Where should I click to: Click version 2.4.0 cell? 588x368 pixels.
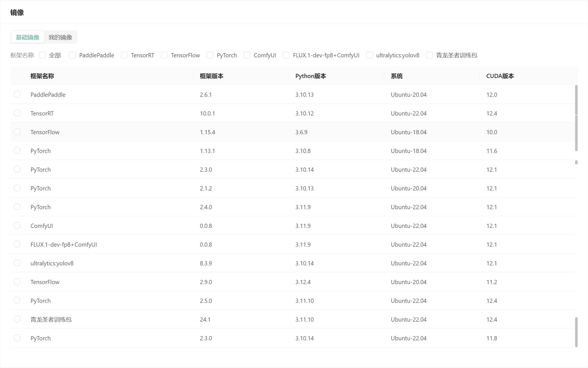(x=206, y=207)
